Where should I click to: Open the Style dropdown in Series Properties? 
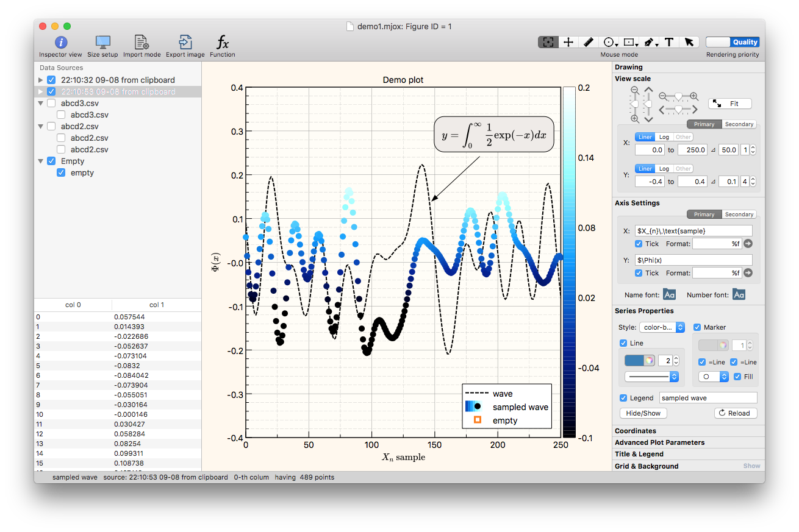click(662, 327)
